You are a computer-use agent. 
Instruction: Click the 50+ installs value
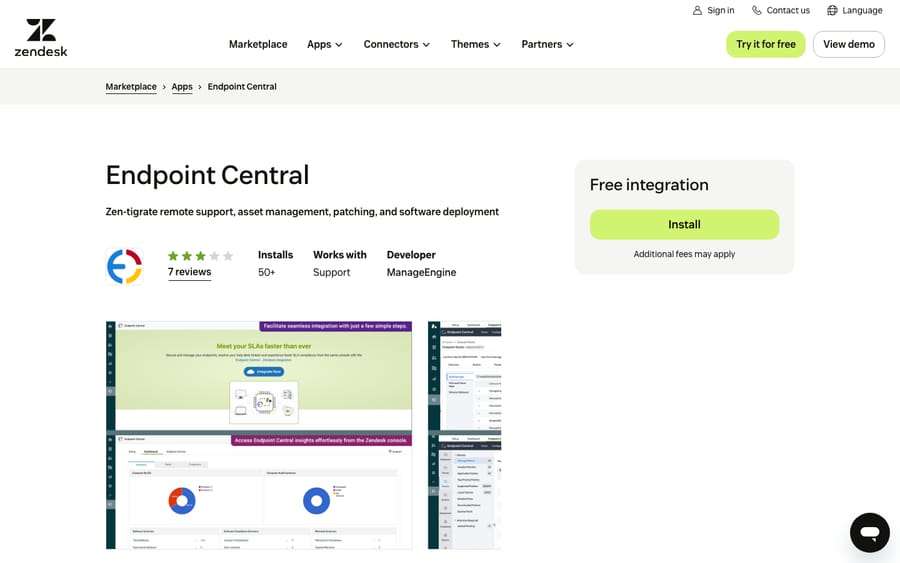click(266, 273)
